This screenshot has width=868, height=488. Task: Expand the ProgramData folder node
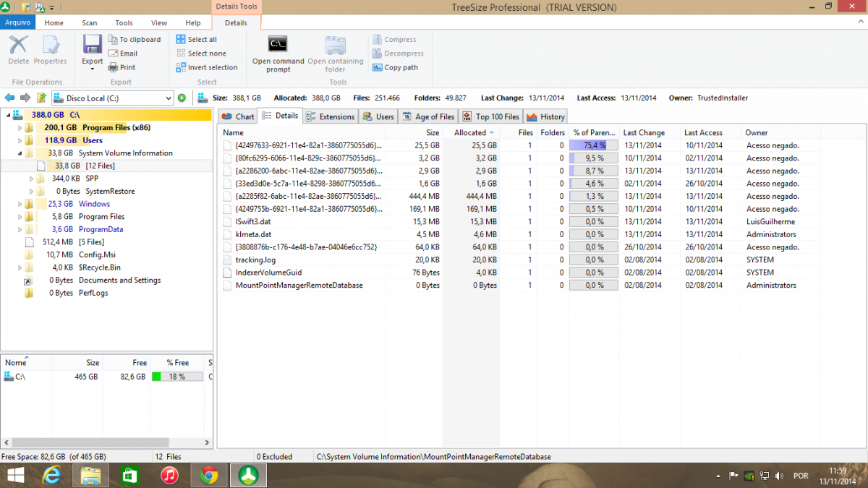tap(20, 229)
